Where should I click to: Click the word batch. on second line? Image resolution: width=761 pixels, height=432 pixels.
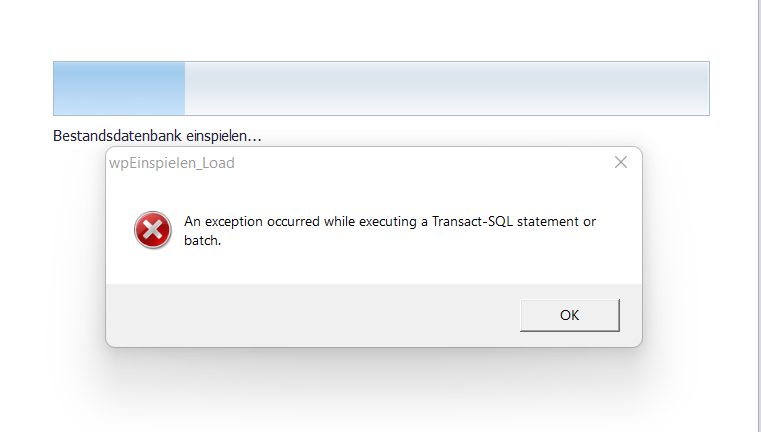(x=202, y=240)
